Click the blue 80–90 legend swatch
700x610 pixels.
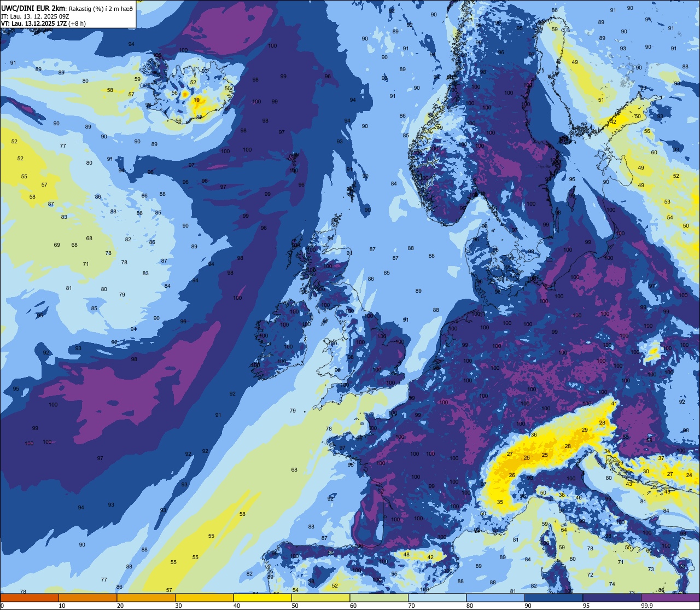tap(495, 597)
